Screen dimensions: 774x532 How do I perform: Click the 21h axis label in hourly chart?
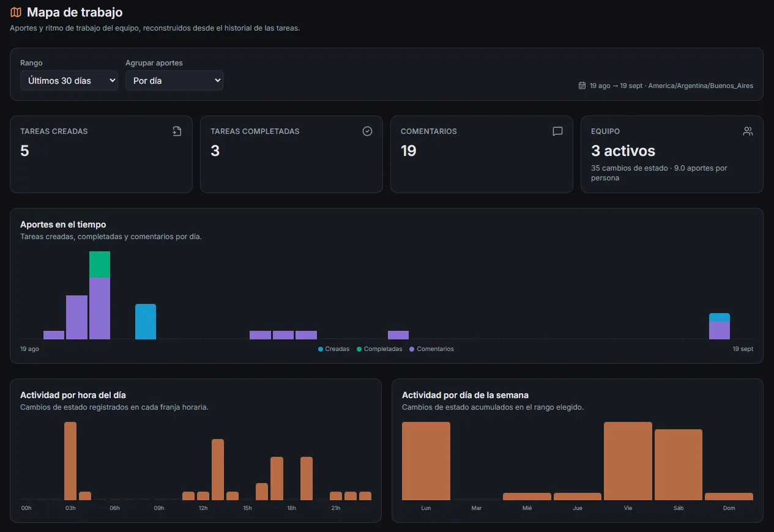336,508
